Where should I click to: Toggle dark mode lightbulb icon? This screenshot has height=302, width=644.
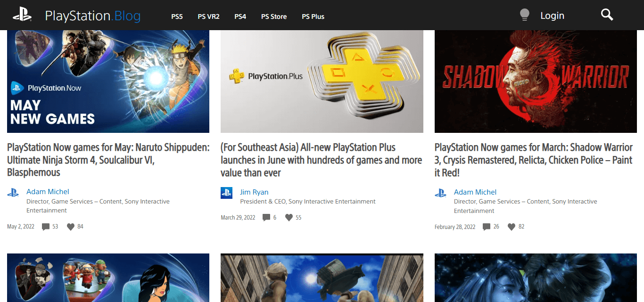click(524, 15)
